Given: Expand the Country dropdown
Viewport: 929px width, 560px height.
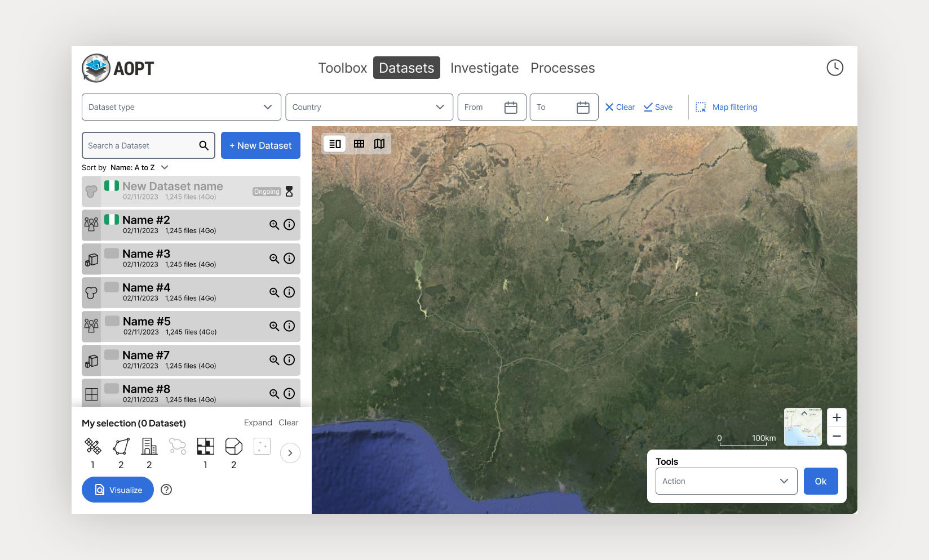Looking at the screenshot, I should (369, 107).
